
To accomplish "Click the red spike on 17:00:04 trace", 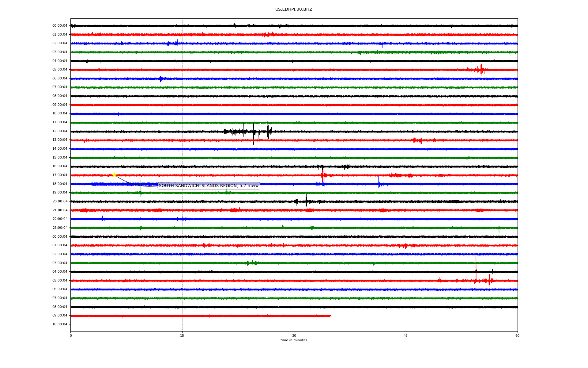I will pos(322,174).
